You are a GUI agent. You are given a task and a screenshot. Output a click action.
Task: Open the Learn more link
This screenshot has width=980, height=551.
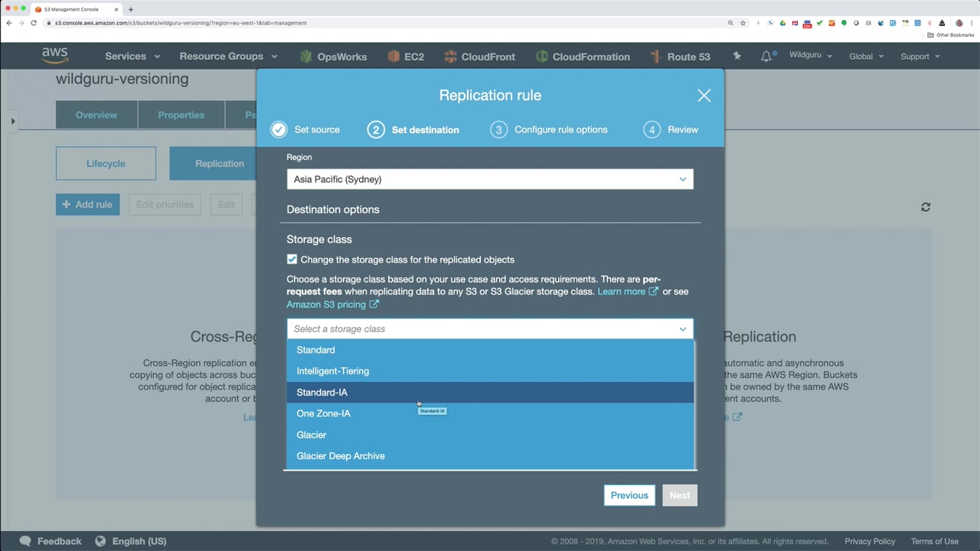tap(628, 292)
